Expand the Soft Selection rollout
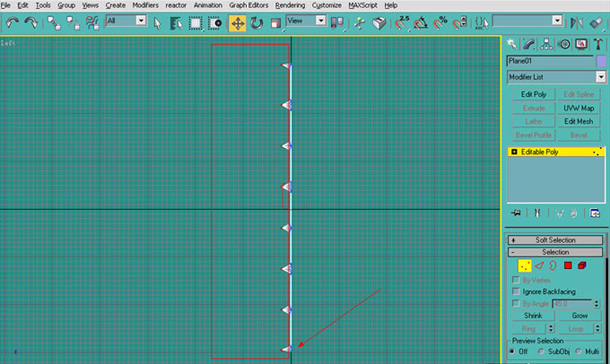The image size is (610, 364). pos(555,240)
